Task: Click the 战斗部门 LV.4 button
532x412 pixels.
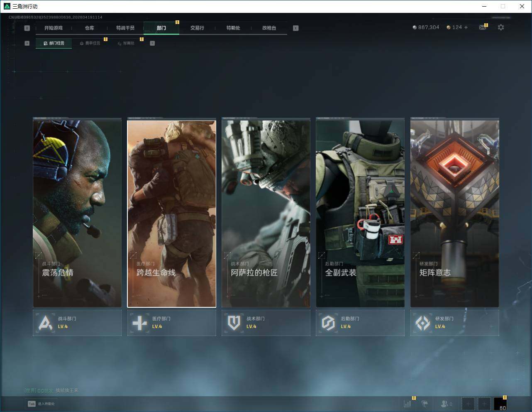Action: tap(77, 323)
